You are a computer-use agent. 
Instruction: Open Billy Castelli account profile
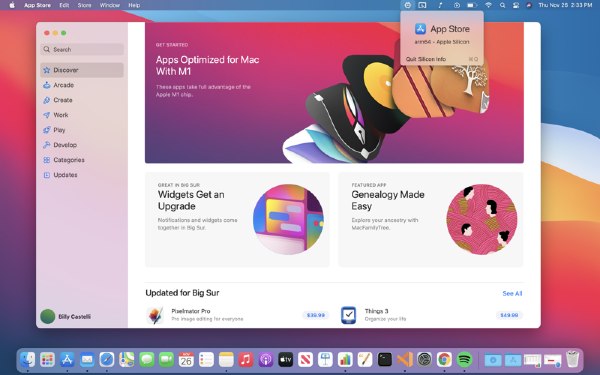tap(66, 316)
